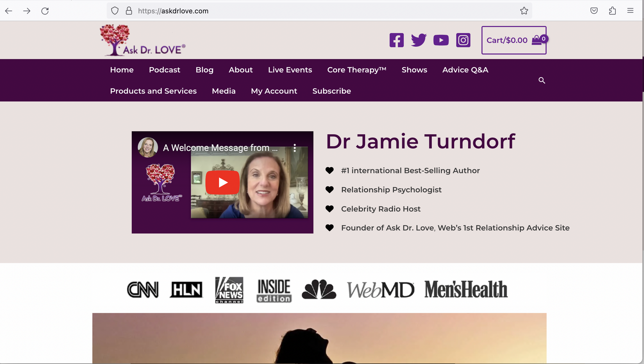Click the Dr Jamie Turndorf heading
The width and height of the screenshot is (644, 364).
pos(421,141)
